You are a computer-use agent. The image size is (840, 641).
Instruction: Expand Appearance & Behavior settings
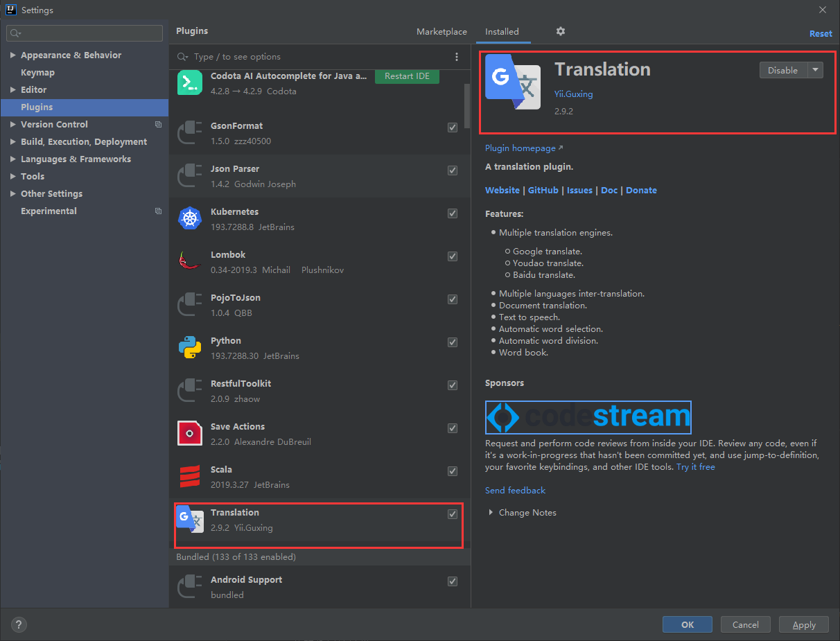[x=13, y=55]
